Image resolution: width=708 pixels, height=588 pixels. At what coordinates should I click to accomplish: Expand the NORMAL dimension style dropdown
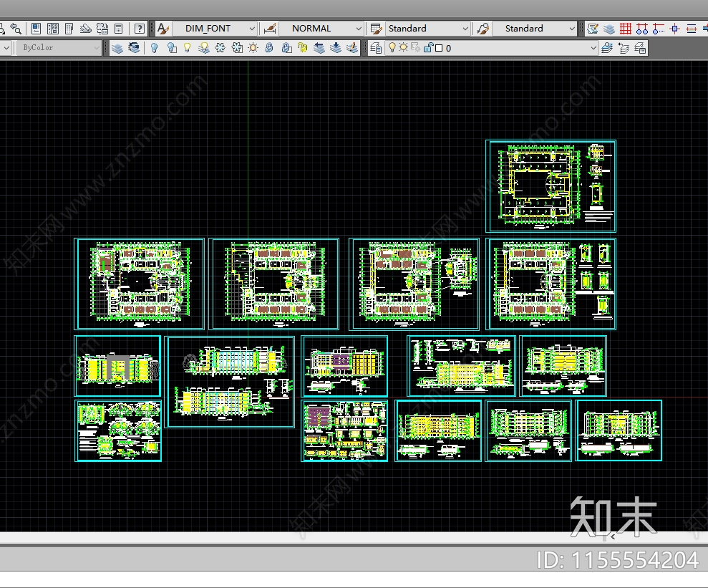pyautogui.click(x=359, y=29)
